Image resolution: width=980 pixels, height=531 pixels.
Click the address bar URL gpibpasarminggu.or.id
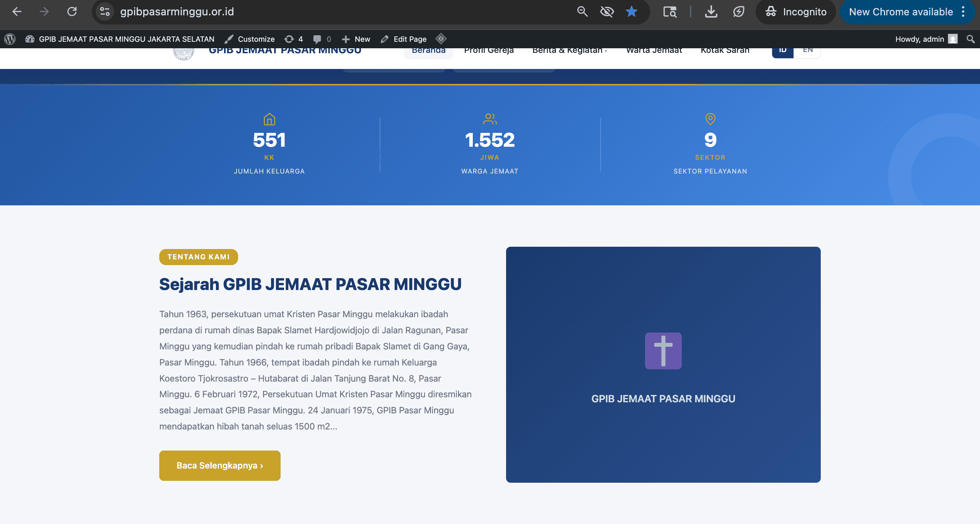coord(177,12)
